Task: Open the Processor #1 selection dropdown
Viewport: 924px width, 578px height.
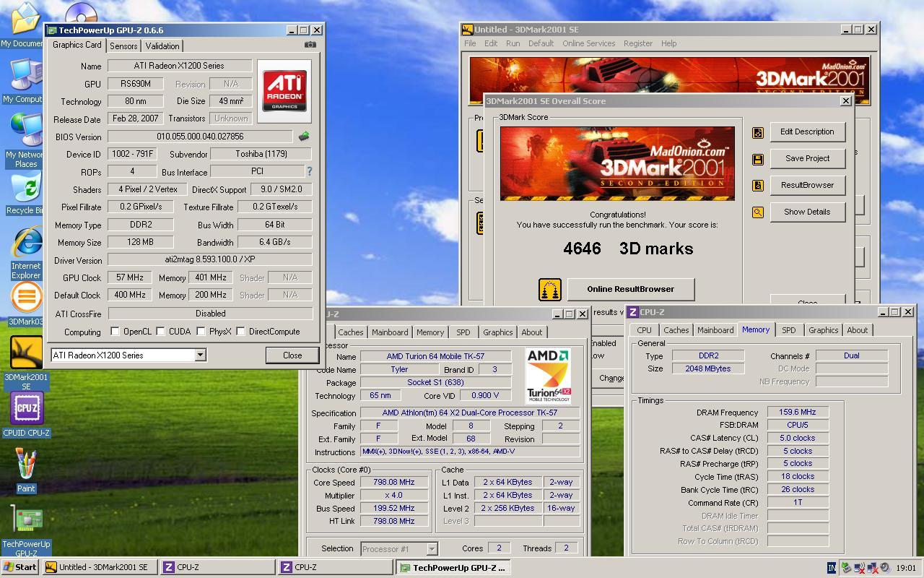Action: pyautogui.click(x=432, y=549)
